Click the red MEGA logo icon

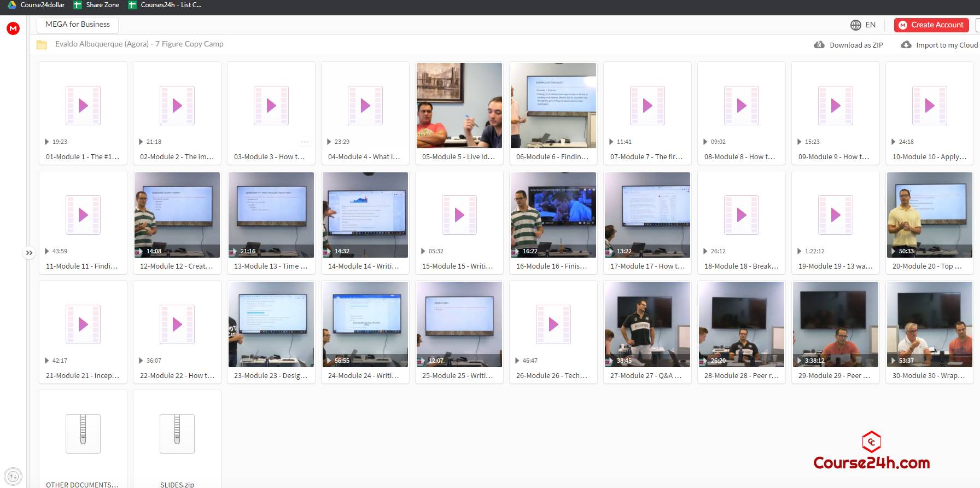pos(13,28)
